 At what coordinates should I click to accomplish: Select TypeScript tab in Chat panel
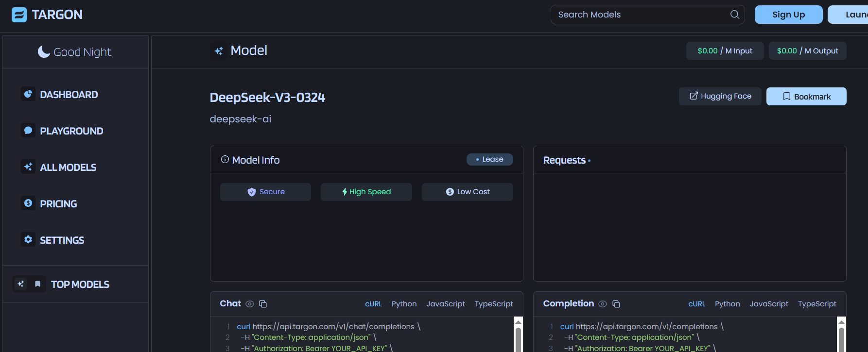click(x=494, y=304)
